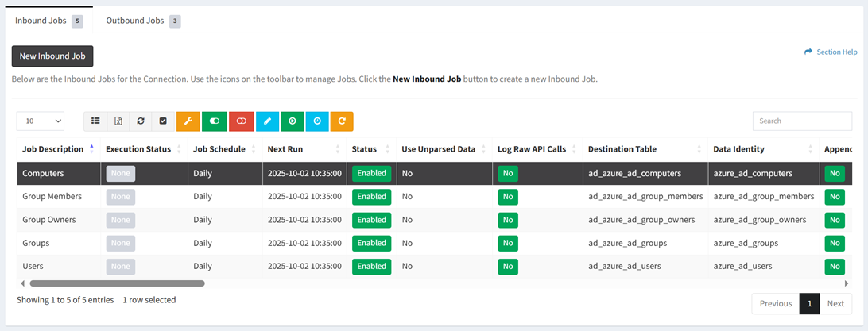Viewport: 868px width, 331px height.
Task: Click the table's horizontal scrollbar thumb
Action: 117,283
